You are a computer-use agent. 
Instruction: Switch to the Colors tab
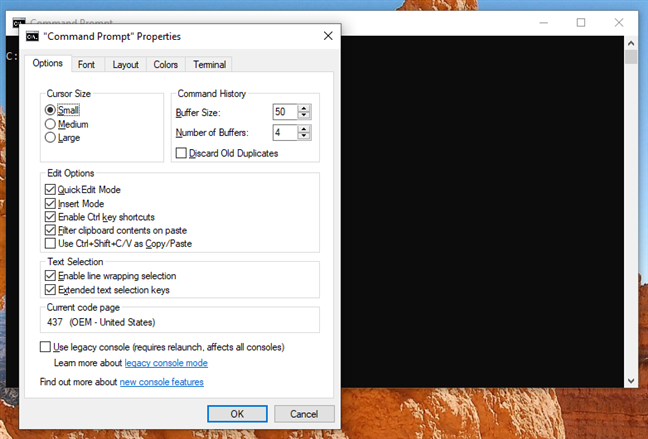pyautogui.click(x=165, y=64)
